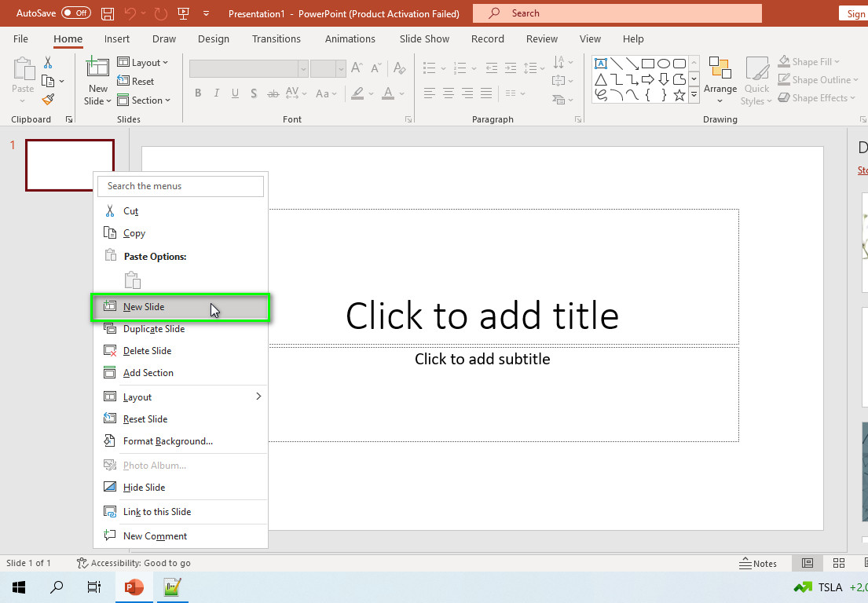This screenshot has width=868, height=603.
Task: Click the Reset button in Slides group
Action: pyautogui.click(x=136, y=82)
